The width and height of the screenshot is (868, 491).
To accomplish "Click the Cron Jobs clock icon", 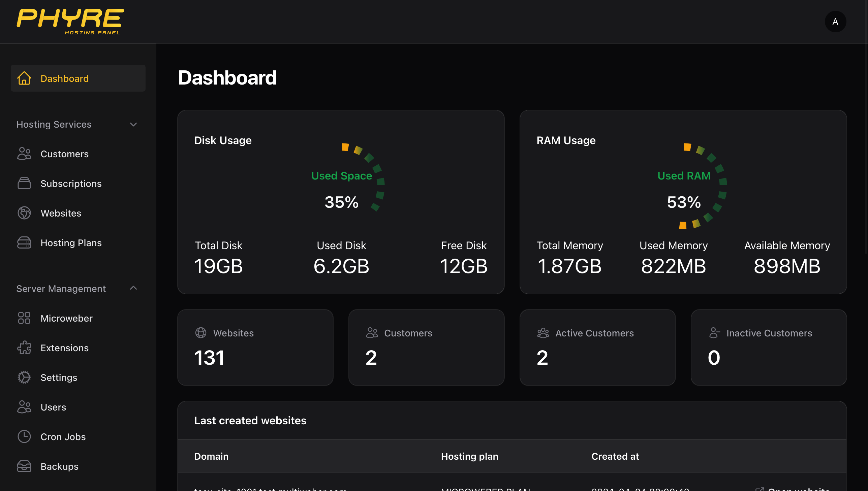I will pos(24,437).
